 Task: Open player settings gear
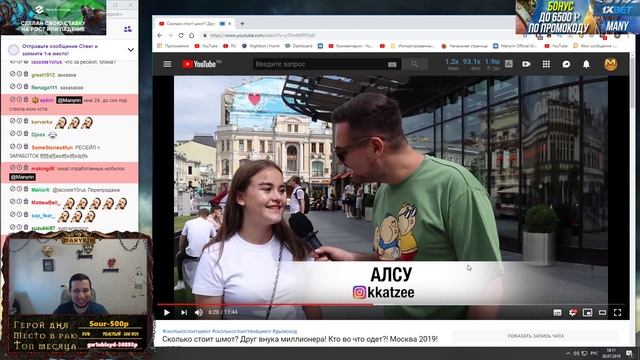pyautogui.click(x=573, y=313)
